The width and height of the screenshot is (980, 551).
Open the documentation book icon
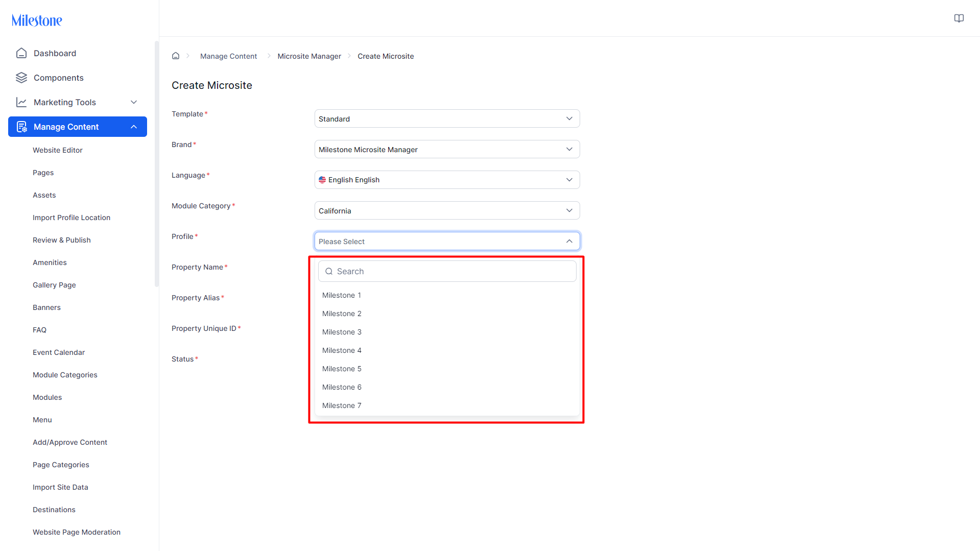coord(959,18)
